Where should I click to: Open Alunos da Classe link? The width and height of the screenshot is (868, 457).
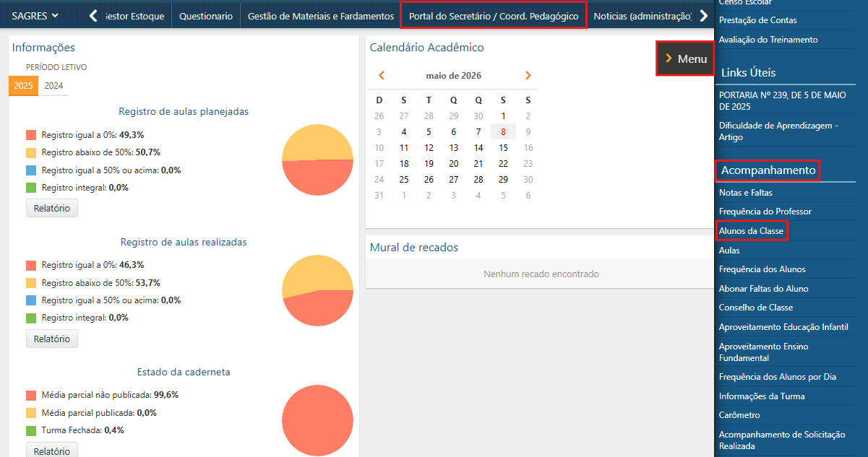(x=751, y=231)
